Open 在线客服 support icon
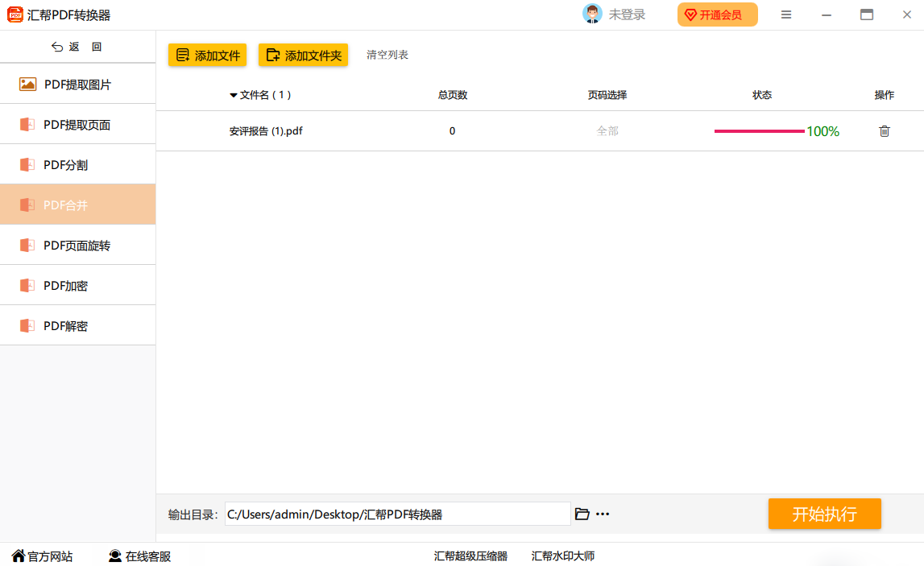 pyautogui.click(x=115, y=556)
